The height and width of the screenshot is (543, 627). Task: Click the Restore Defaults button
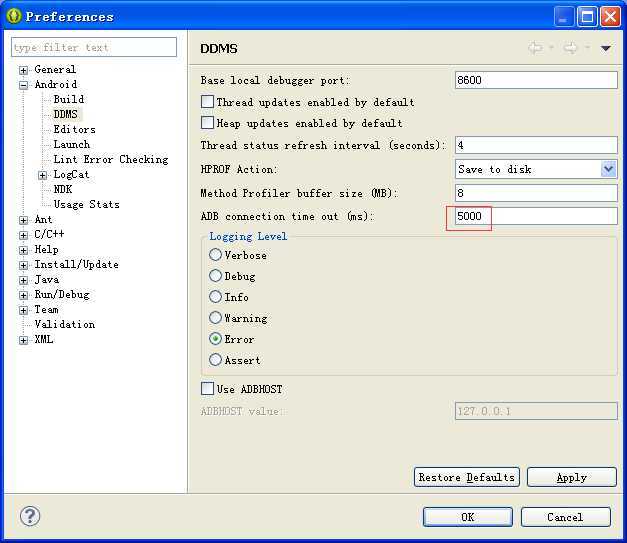coord(467,477)
